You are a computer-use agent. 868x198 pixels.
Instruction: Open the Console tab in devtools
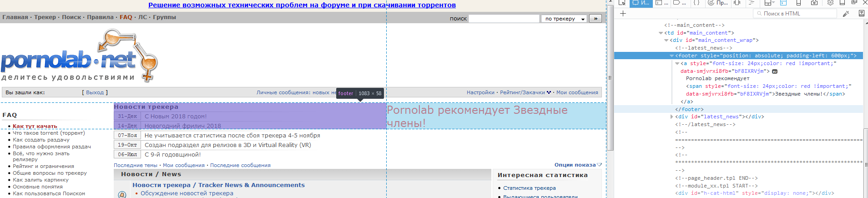662,3
